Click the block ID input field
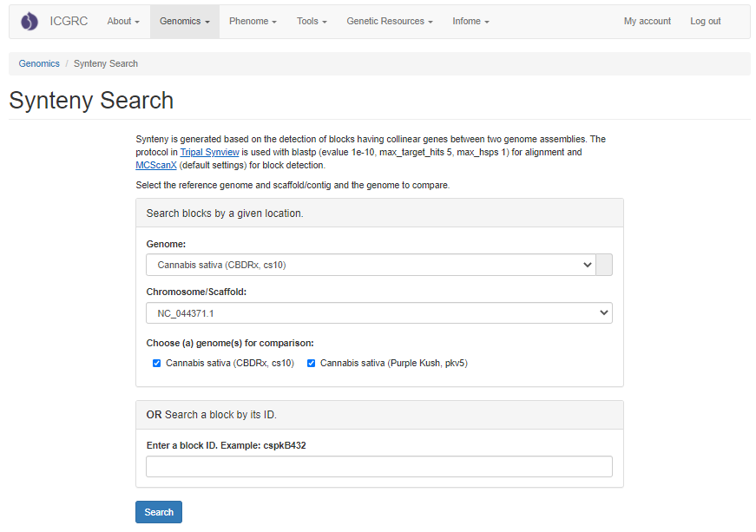The width and height of the screenshot is (756, 532). 378,467
